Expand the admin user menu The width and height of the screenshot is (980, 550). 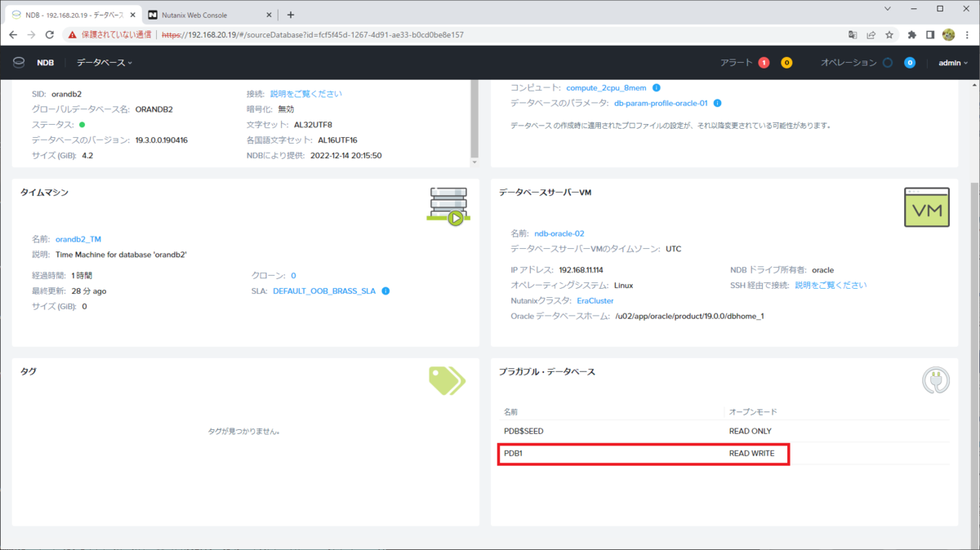click(x=953, y=63)
